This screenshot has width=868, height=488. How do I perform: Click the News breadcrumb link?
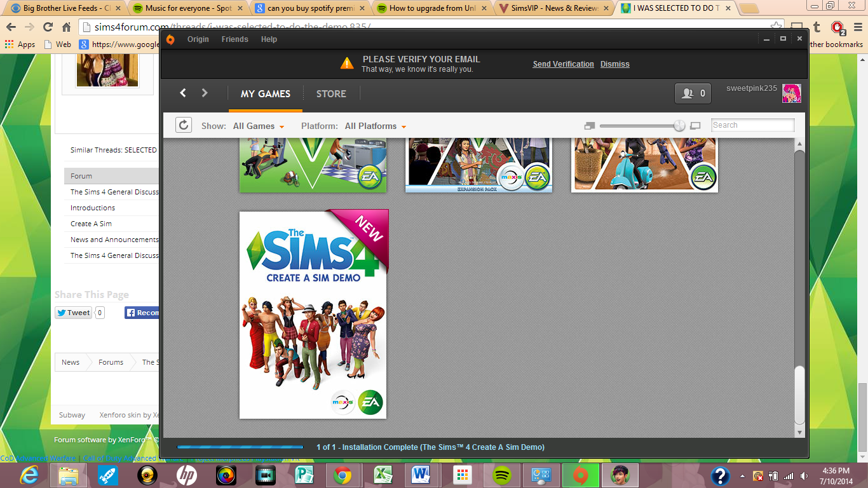71,362
